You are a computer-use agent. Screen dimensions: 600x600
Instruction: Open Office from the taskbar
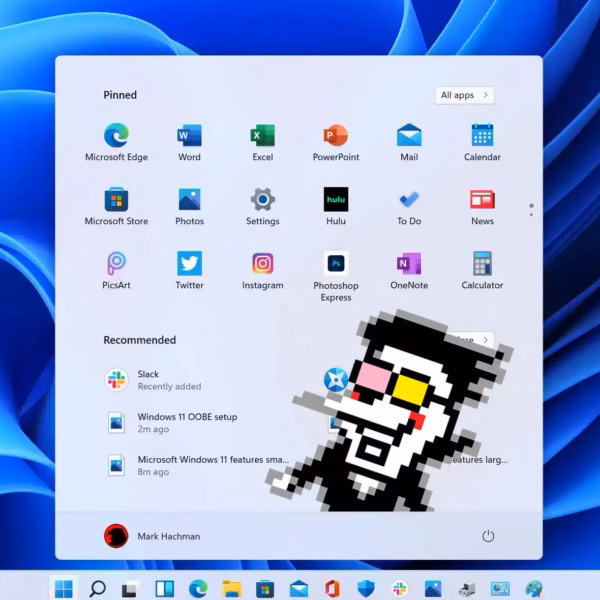tap(332, 589)
